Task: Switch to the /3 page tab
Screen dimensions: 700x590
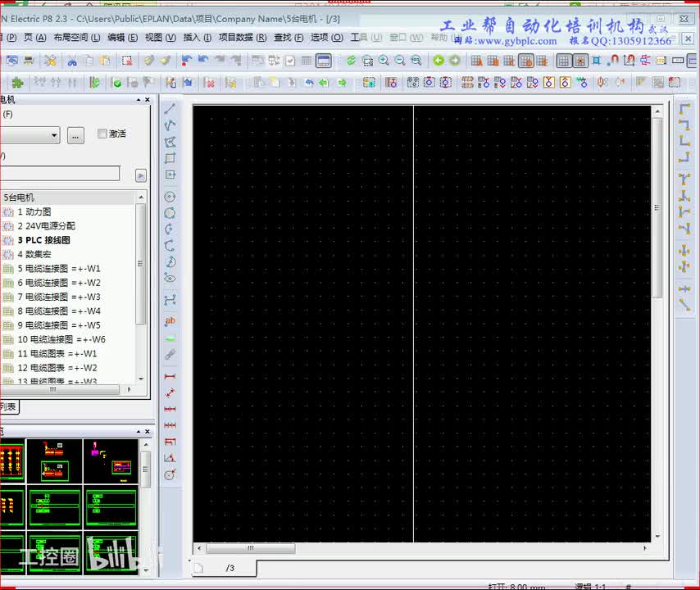Action: (x=225, y=568)
